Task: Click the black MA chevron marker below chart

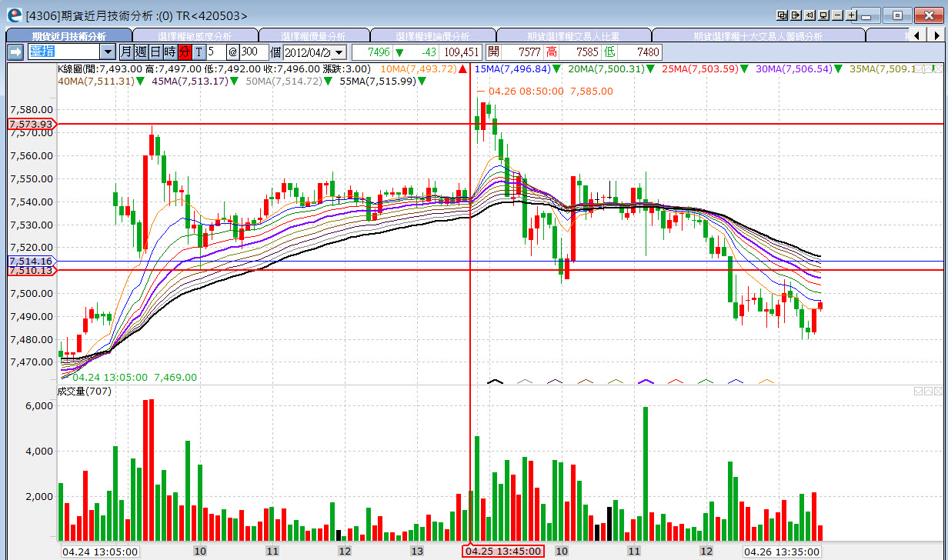Action: click(495, 381)
